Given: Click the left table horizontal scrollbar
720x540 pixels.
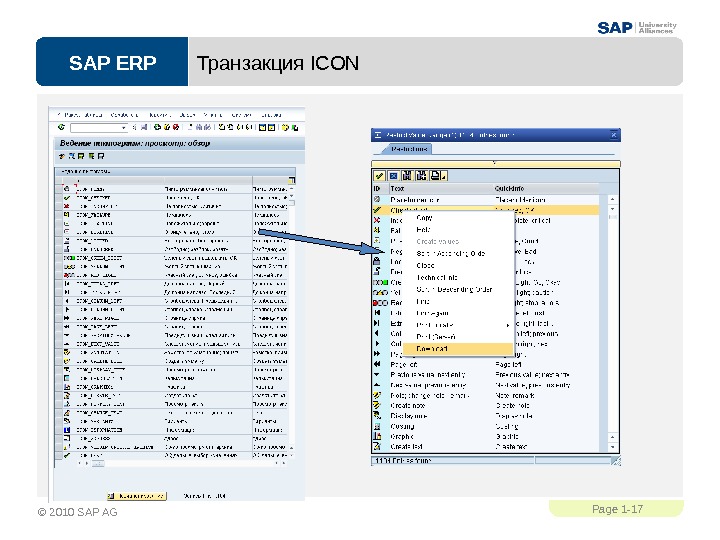Looking at the screenshot, I should (184, 464).
